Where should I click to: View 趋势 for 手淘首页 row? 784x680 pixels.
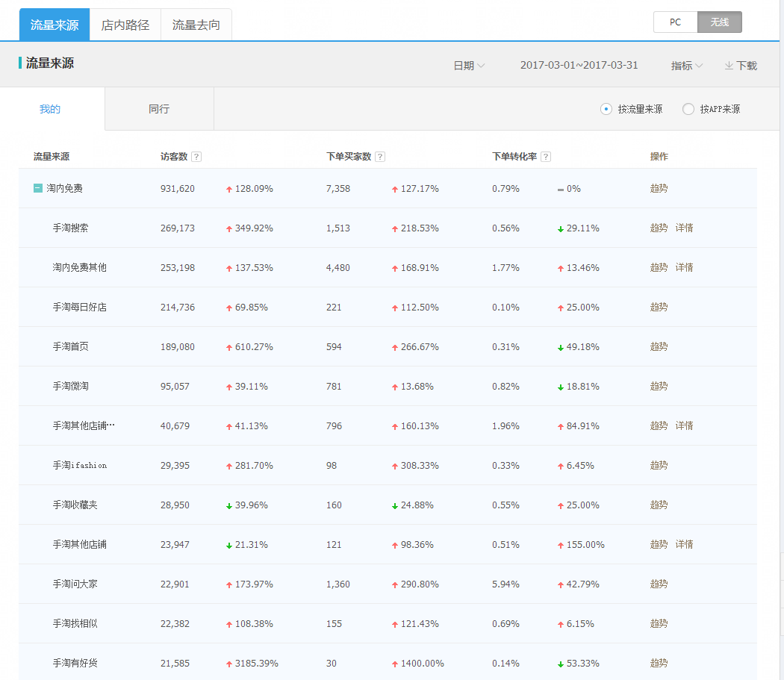pyautogui.click(x=659, y=346)
